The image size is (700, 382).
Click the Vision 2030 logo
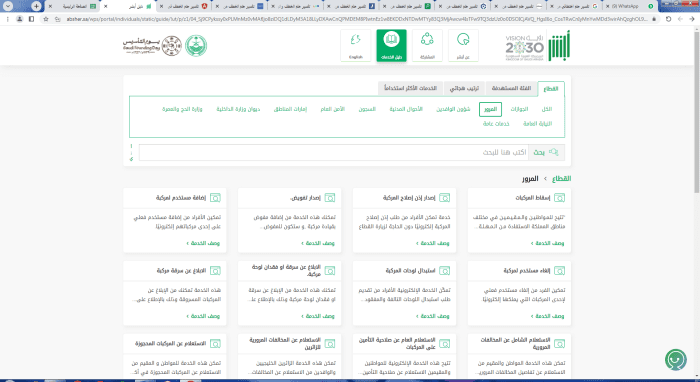[525, 47]
